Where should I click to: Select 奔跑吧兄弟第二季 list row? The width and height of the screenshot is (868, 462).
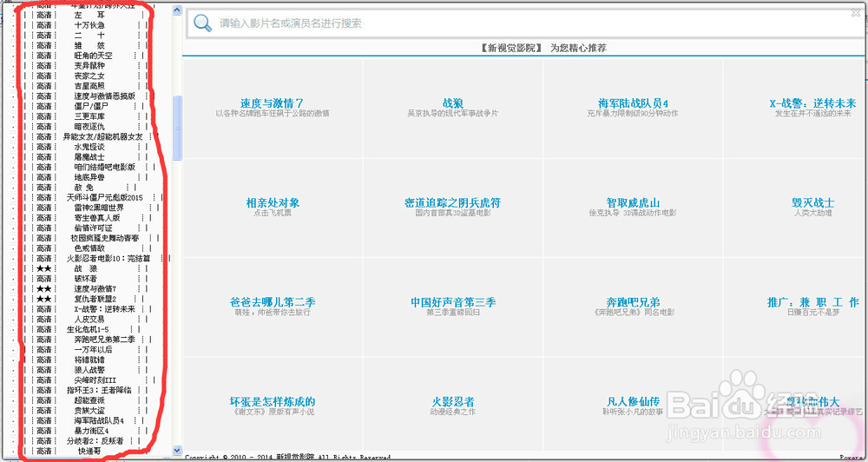(105, 340)
